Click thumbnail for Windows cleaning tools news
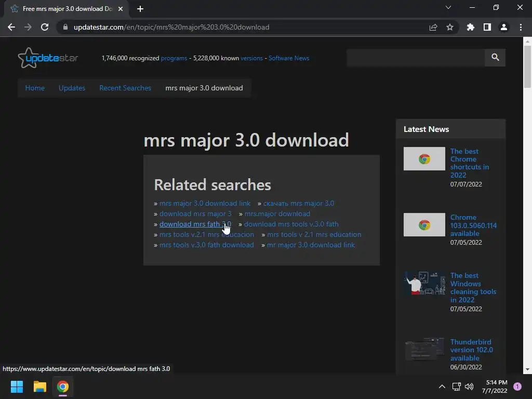The width and height of the screenshot is (532, 399). (424, 283)
